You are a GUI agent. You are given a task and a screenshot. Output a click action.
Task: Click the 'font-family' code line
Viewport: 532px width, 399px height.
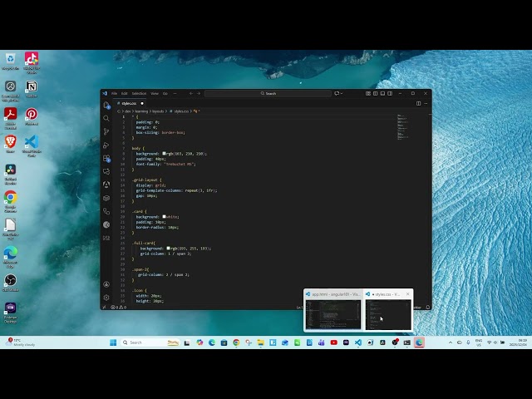(166, 165)
